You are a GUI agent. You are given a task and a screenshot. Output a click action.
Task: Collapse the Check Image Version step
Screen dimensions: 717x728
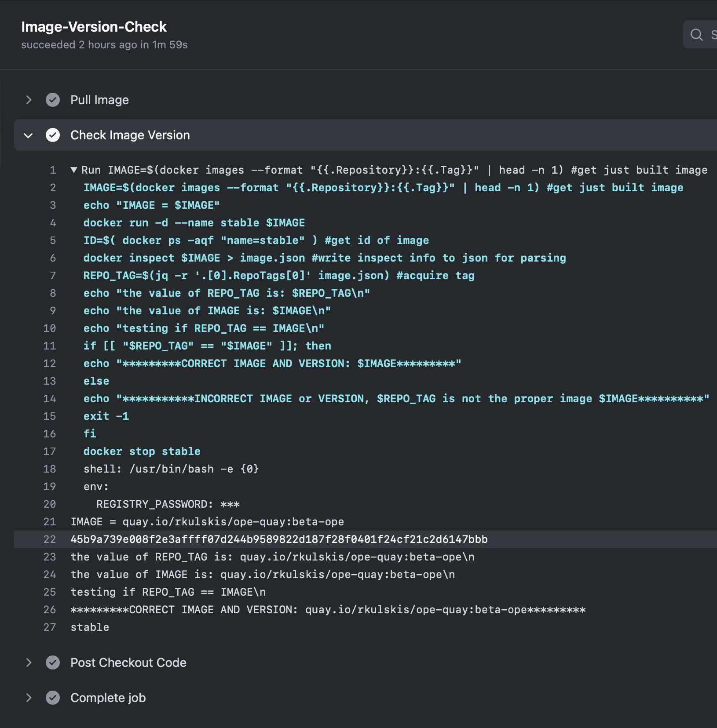point(29,135)
